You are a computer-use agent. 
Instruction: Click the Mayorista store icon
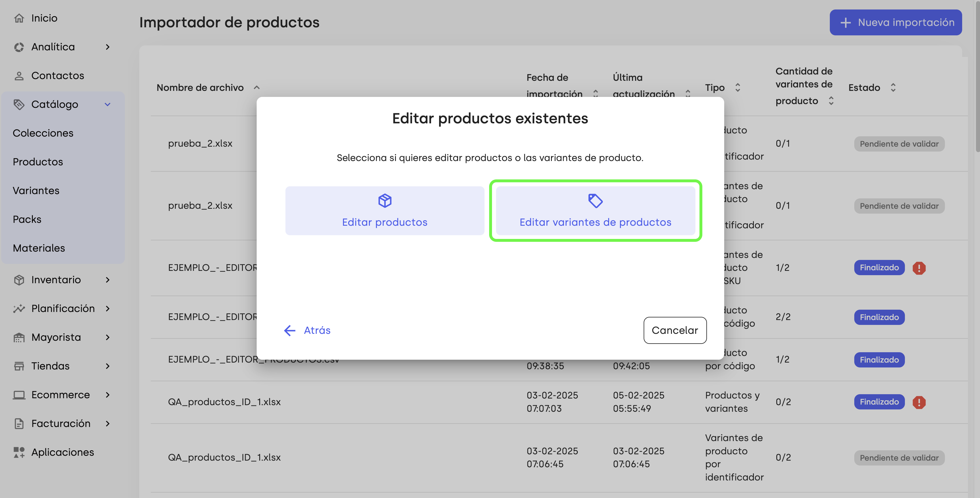click(19, 337)
